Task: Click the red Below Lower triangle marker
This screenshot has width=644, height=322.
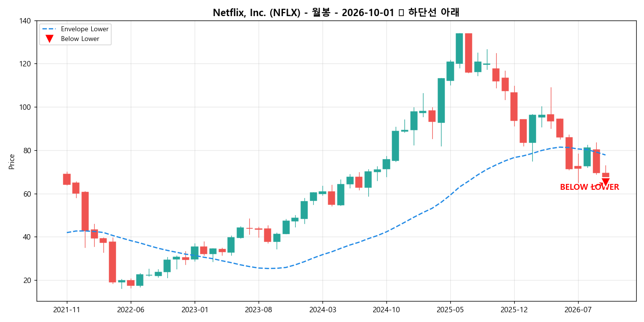Action: point(605,182)
